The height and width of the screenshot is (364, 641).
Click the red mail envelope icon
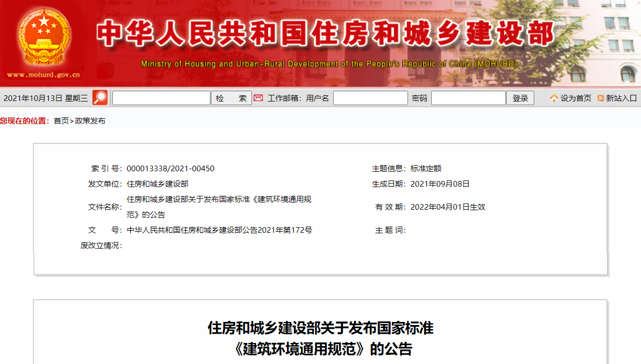259,98
